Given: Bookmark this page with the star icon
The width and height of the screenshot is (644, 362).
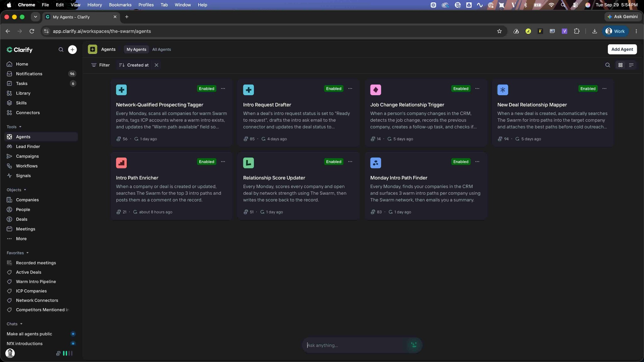Looking at the screenshot, I should coord(499,31).
